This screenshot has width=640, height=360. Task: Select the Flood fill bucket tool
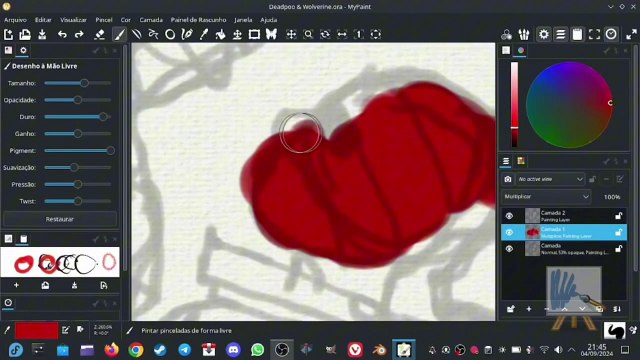coord(220,35)
